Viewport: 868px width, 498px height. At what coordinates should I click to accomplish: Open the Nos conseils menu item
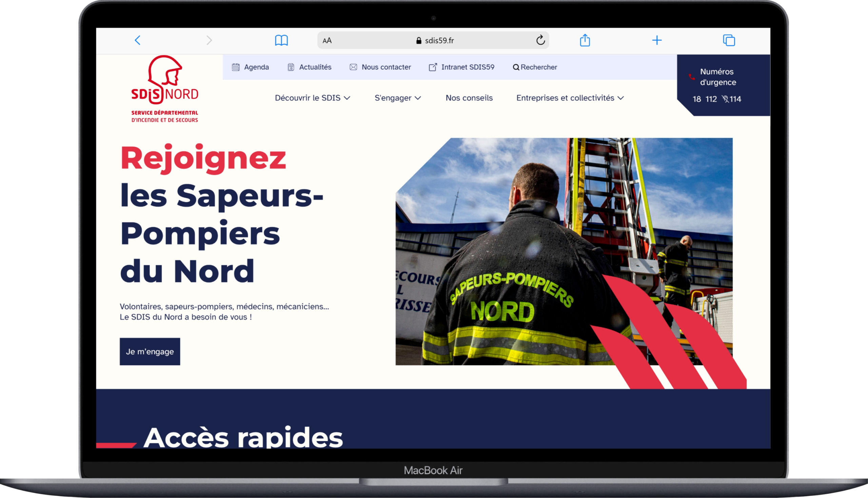[469, 98]
